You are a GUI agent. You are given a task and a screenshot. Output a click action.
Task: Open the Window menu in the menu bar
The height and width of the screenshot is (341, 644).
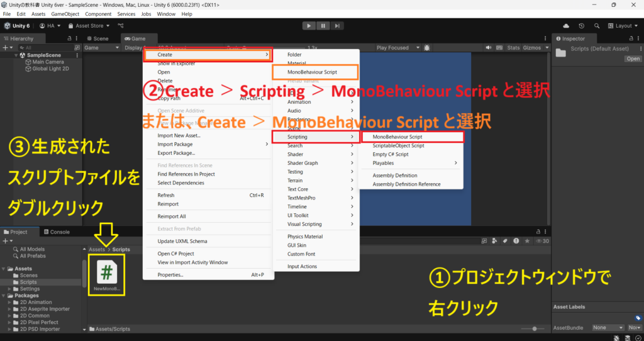(x=166, y=14)
